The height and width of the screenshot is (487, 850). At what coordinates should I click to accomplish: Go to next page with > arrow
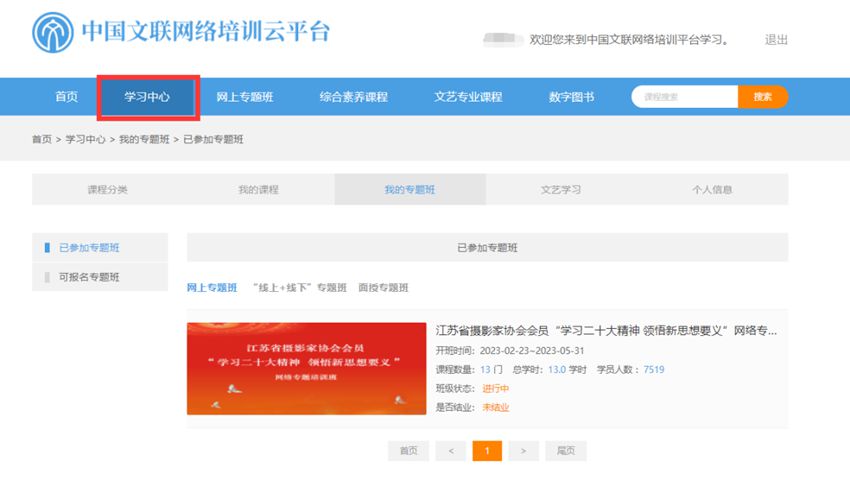point(523,451)
